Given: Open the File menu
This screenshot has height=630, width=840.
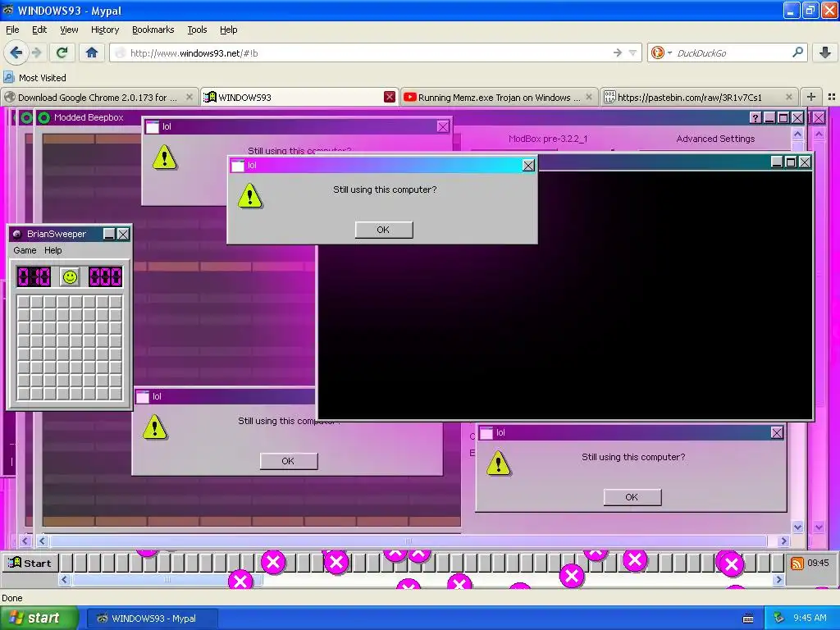Looking at the screenshot, I should click(12, 30).
